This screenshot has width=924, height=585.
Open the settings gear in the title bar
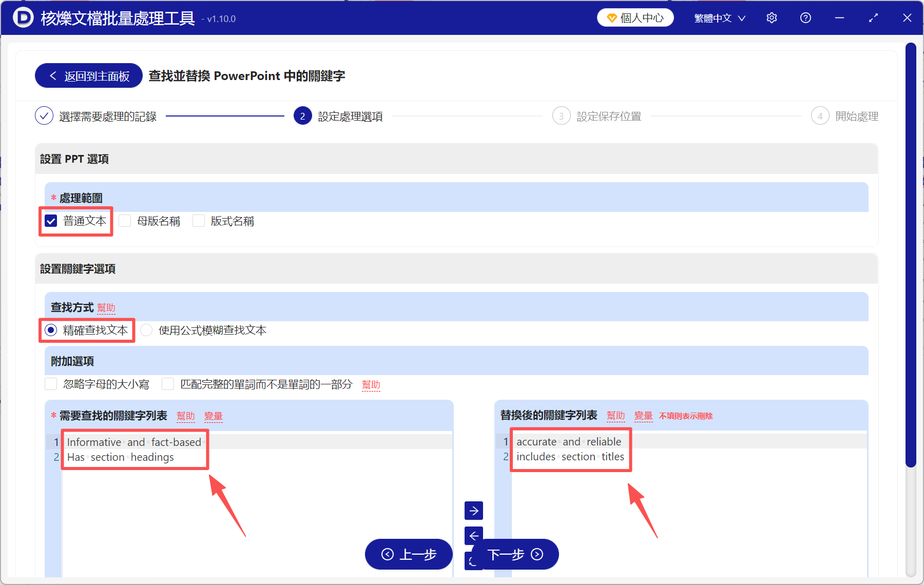click(772, 17)
